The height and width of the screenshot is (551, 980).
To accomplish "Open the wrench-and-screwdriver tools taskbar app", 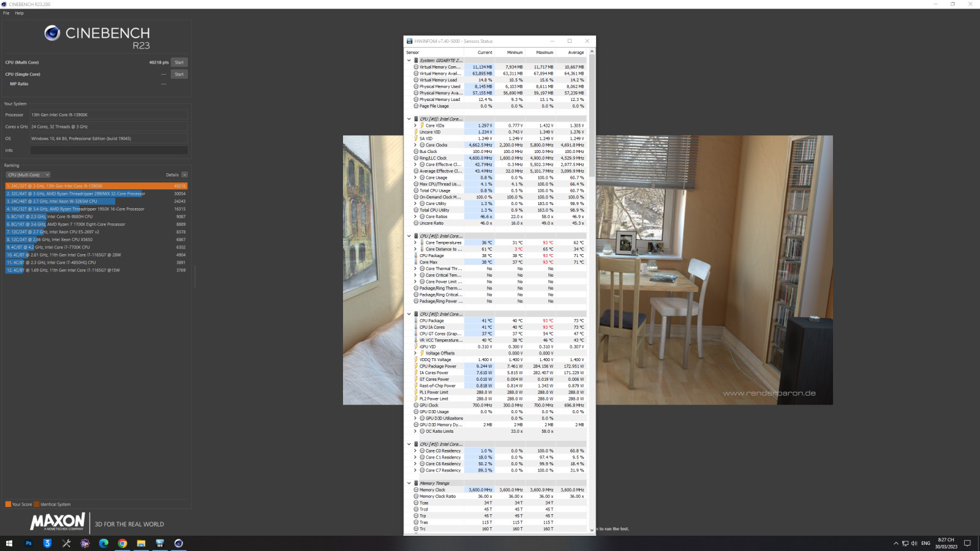I will (x=66, y=543).
